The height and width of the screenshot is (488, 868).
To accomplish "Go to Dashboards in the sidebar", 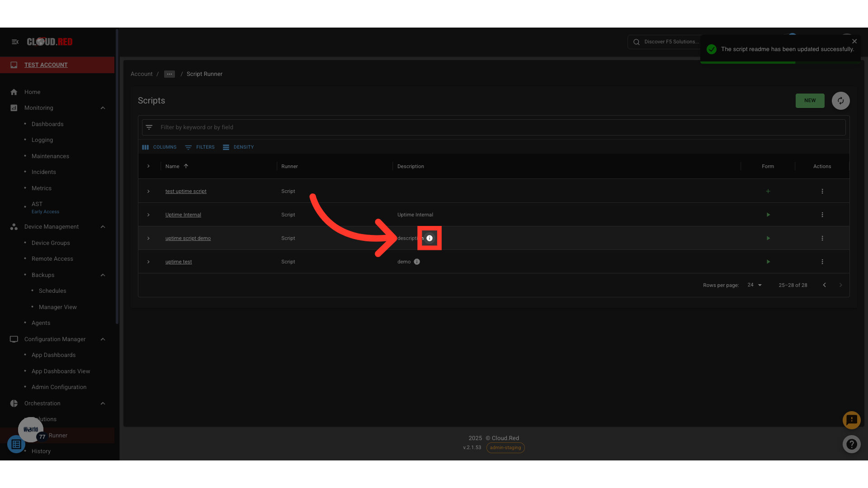I will coord(47,124).
